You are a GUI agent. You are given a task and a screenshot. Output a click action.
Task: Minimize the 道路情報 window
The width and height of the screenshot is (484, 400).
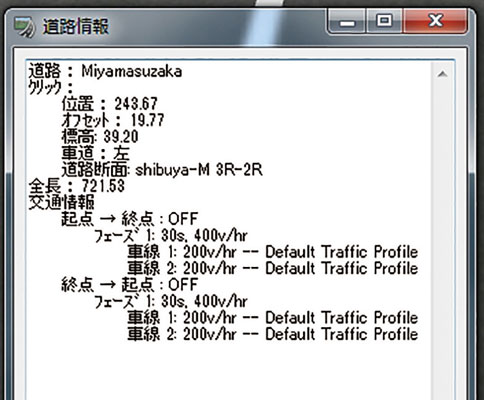pos(348,21)
